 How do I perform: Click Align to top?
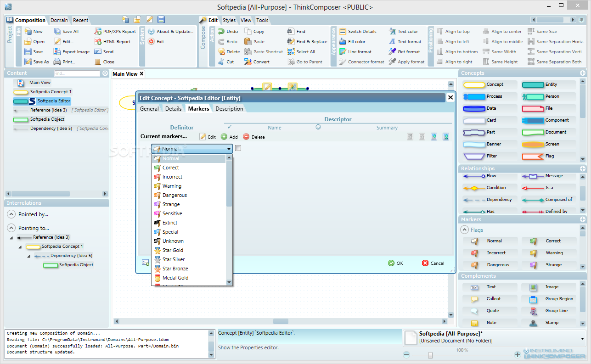pos(453,32)
